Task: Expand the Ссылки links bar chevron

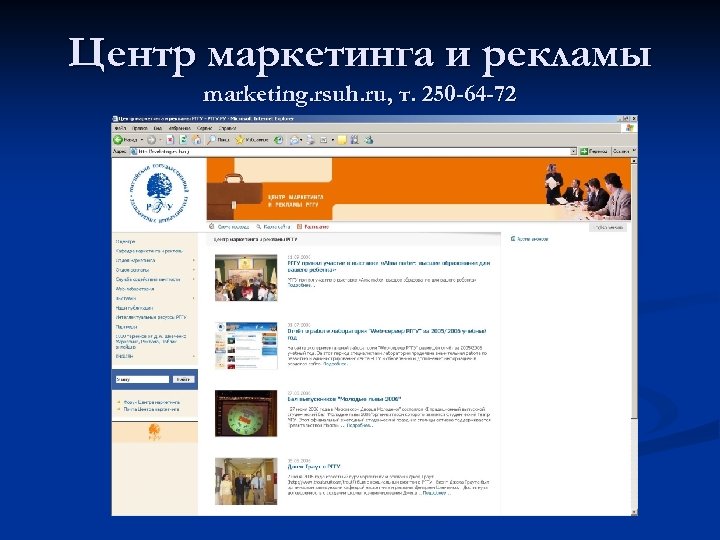Action: tap(634, 151)
